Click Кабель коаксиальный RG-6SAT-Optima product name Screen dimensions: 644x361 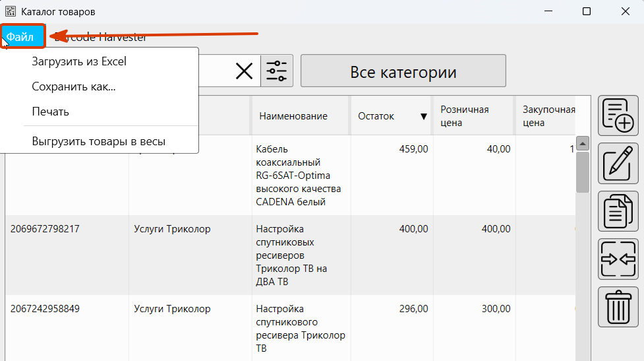tap(298, 176)
